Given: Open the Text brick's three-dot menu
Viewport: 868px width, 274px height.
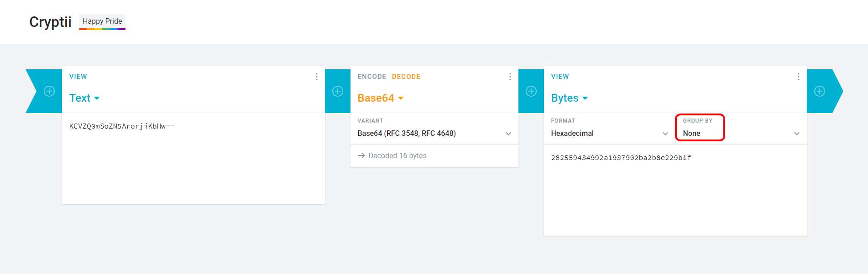Looking at the screenshot, I should 317,77.
